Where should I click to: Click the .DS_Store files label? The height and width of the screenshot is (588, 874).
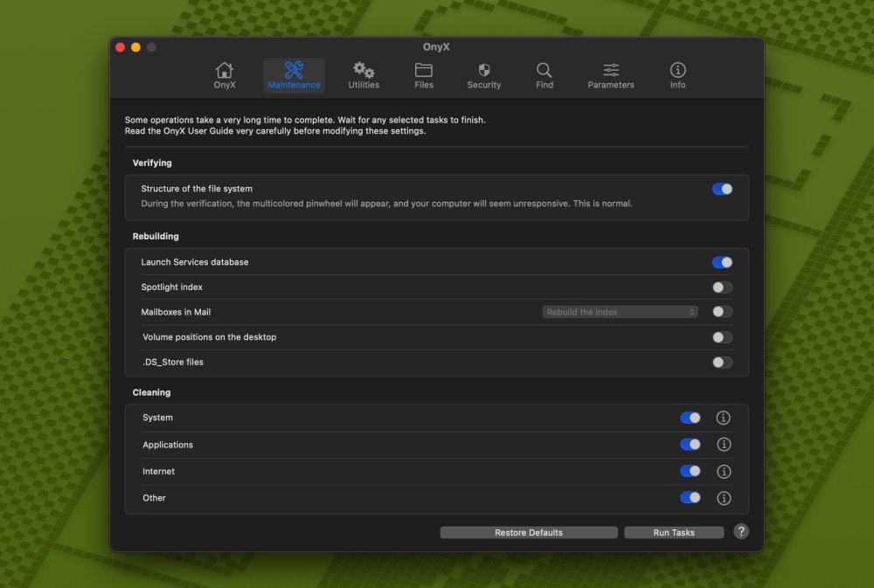coord(173,363)
